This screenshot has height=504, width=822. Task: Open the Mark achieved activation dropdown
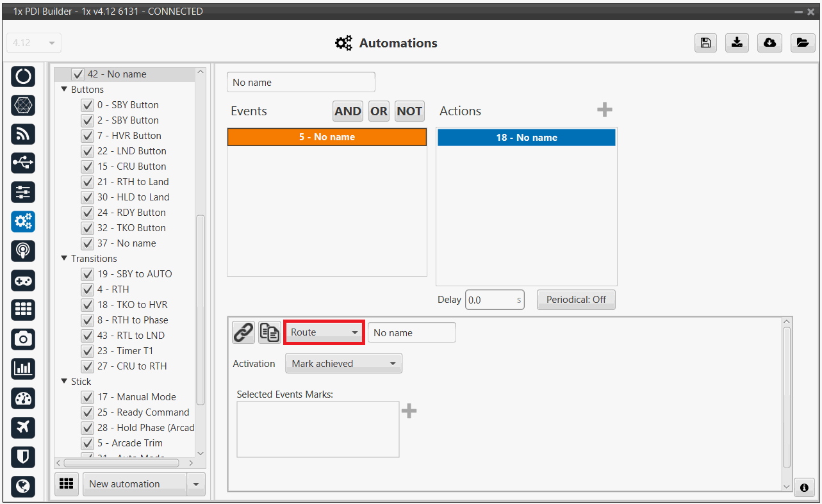(x=343, y=364)
